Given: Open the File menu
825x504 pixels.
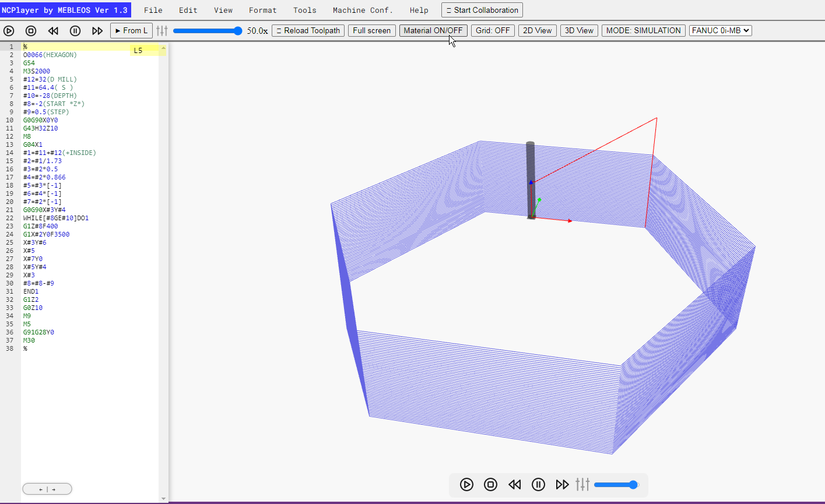Looking at the screenshot, I should pos(153,10).
